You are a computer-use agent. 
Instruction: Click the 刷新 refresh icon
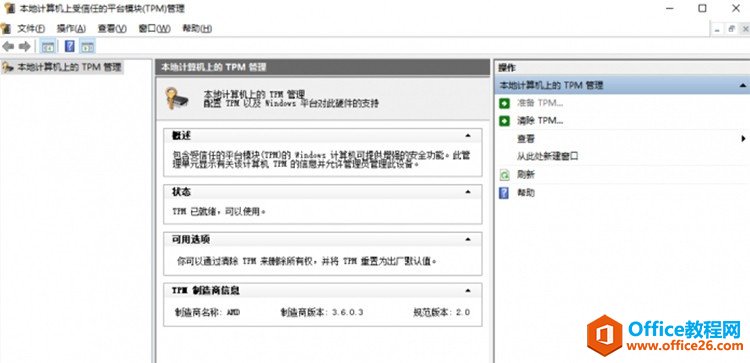[504, 175]
